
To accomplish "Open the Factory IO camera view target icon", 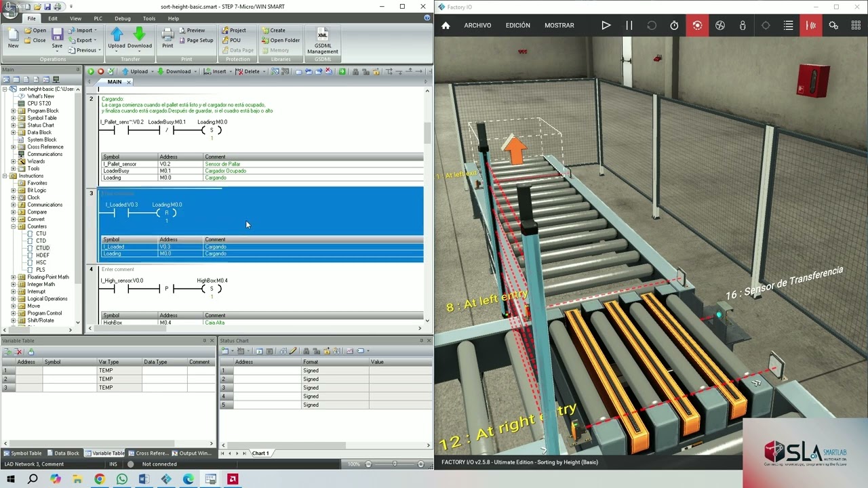I will point(766,26).
